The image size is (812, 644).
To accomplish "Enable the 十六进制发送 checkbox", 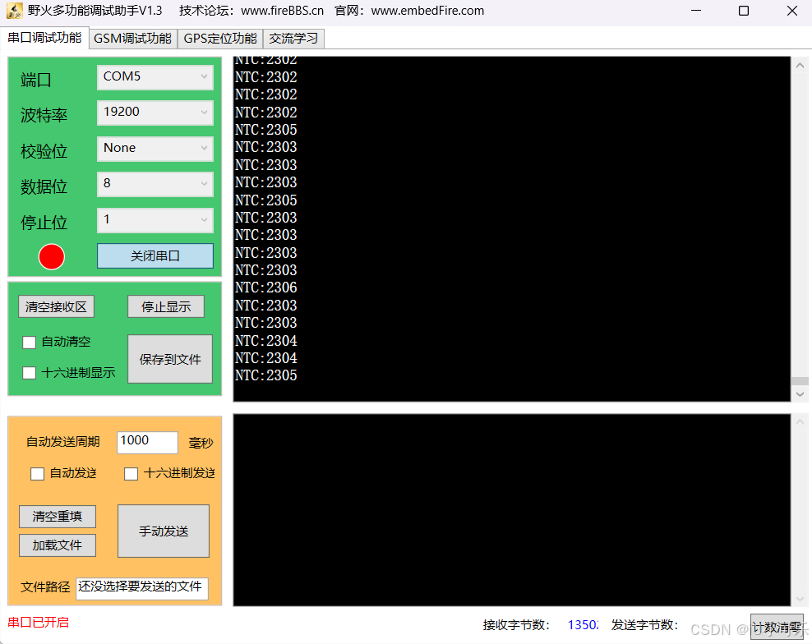I will [x=131, y=474].
